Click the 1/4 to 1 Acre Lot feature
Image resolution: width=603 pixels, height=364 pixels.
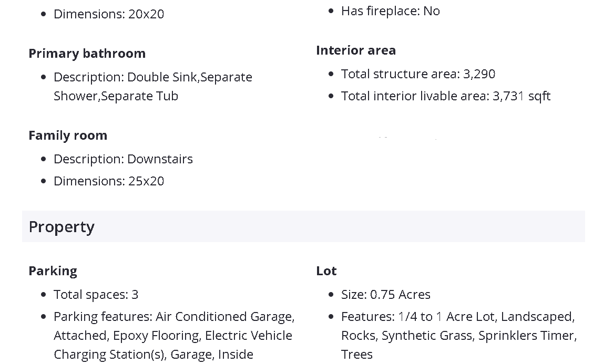(446, 317)
